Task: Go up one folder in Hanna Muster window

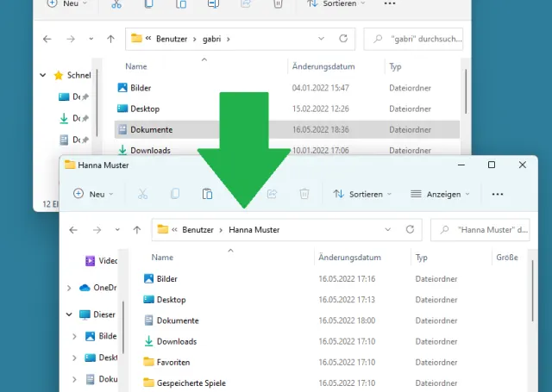Action: pos(137,230)
